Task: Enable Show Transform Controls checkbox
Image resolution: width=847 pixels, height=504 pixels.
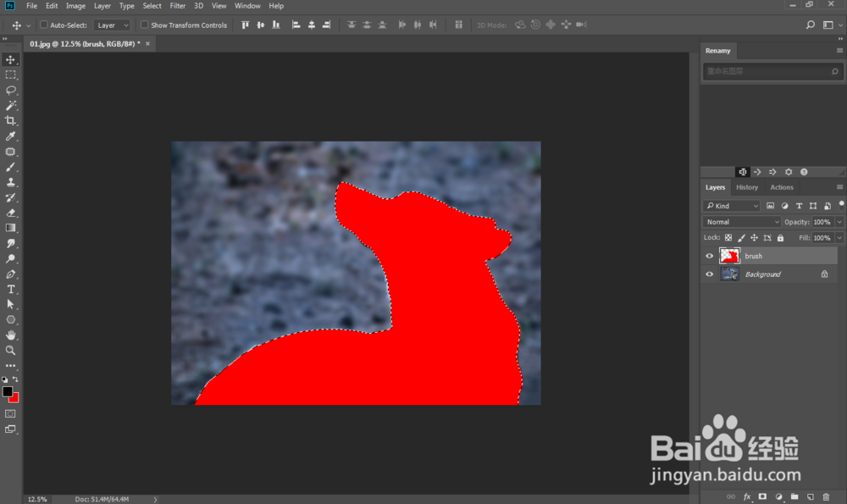Action: (x=144, y=25)
